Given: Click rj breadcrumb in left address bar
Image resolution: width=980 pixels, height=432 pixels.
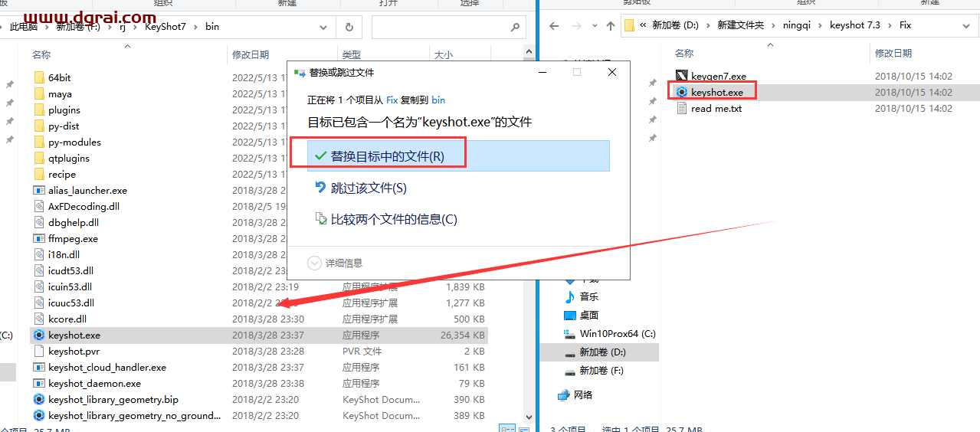Looking at the screenshot, I should 124,27.
